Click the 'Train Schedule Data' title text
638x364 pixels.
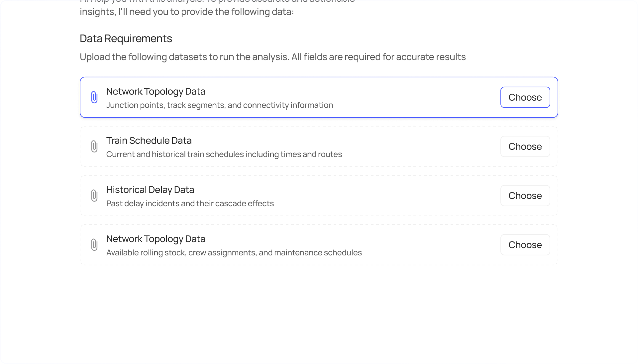[149, 140]
